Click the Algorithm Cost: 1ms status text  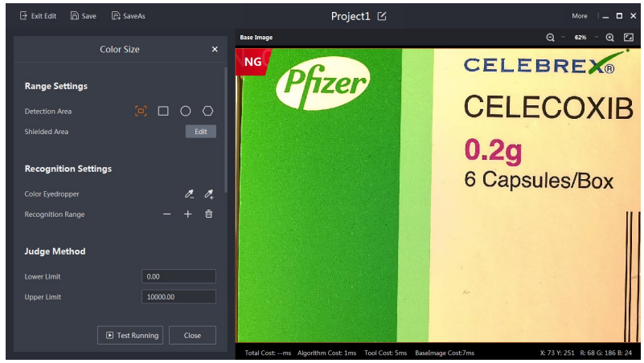(326, 353)
